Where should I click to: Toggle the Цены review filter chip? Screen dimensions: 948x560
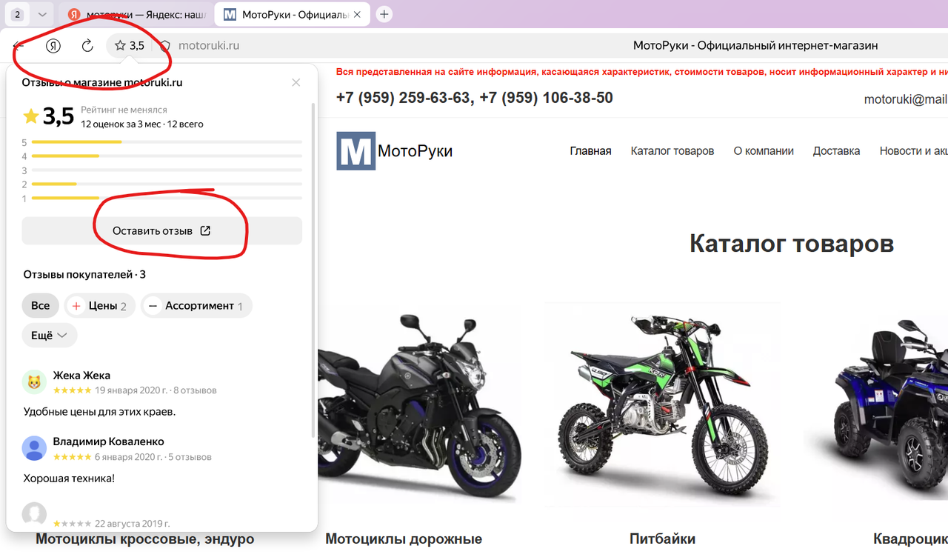(99, 305)
